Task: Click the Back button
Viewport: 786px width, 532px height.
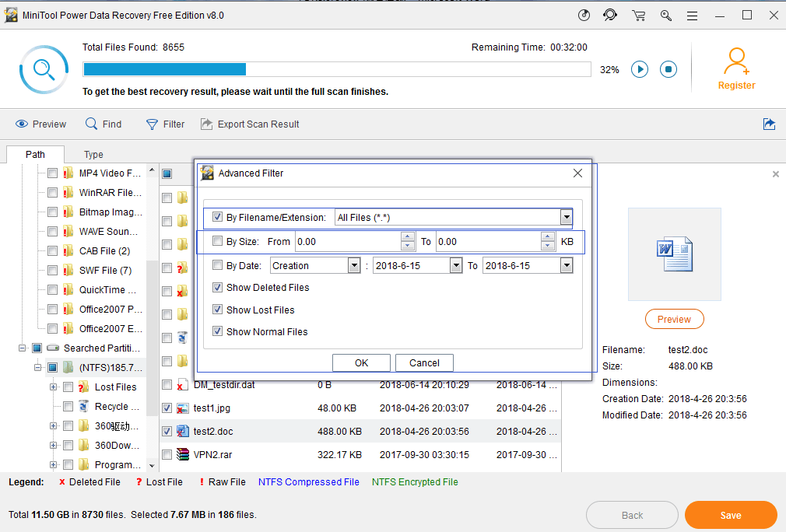Action: pyautogui.click(x=632, y=515)
